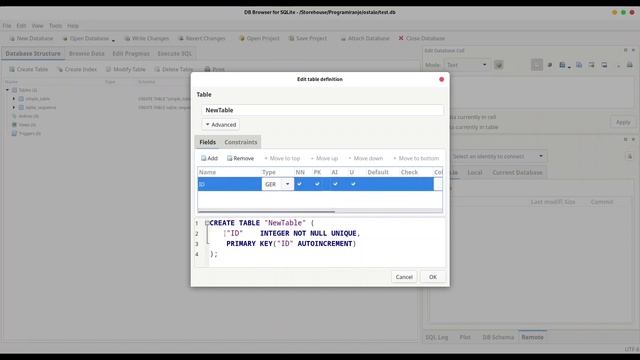640x360 pixels.
Task: Click the Open Project toolbar icon
Action: click(x=259, y=38)
